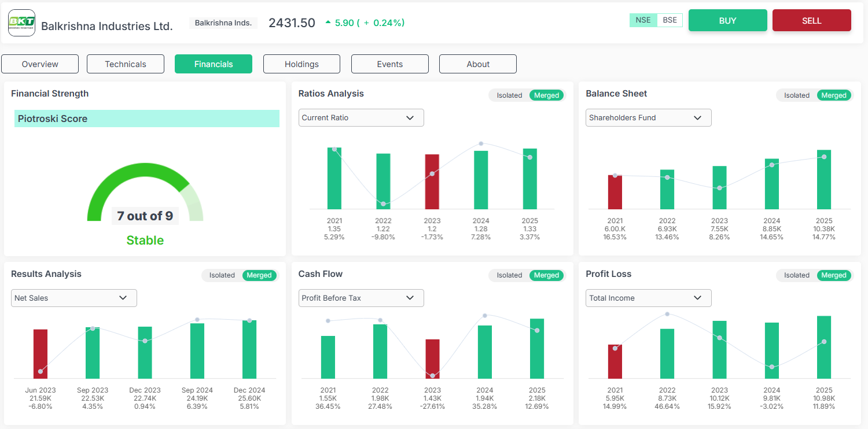Click the '-9.80%' Current Ratio change value
The height and width of the screenshot is (429, 868).
pyautogui.click(x=383, y=237)
